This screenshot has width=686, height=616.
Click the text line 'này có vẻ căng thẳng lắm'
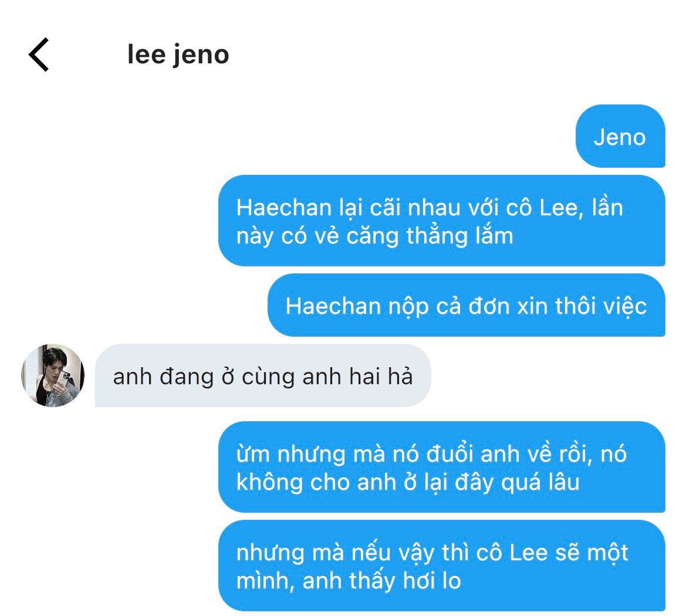coord(374,236)
